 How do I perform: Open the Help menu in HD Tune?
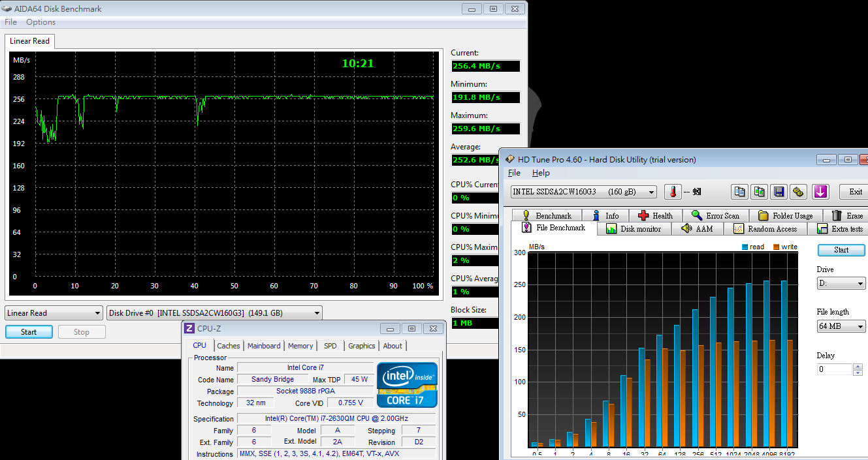(x=541, y=173)
